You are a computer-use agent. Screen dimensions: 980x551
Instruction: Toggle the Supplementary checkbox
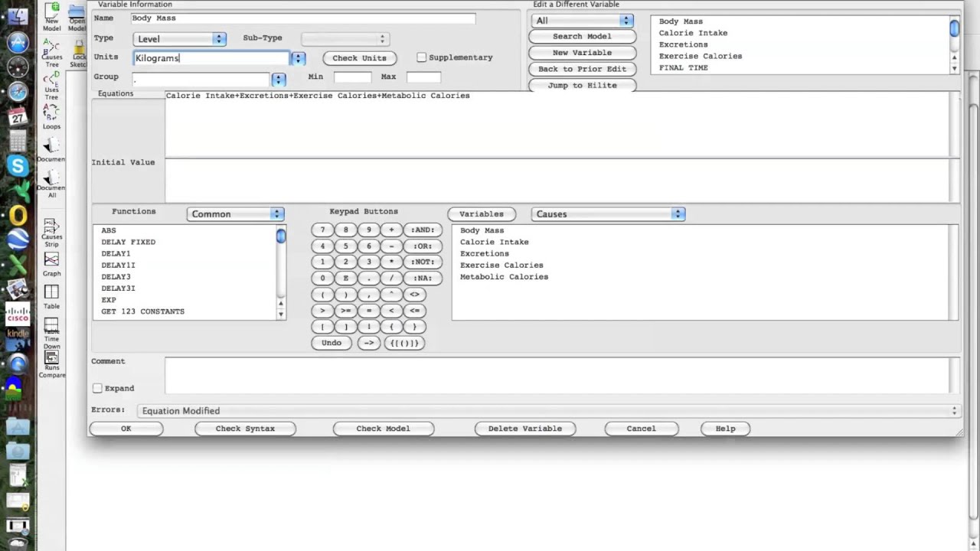[421, 57]
